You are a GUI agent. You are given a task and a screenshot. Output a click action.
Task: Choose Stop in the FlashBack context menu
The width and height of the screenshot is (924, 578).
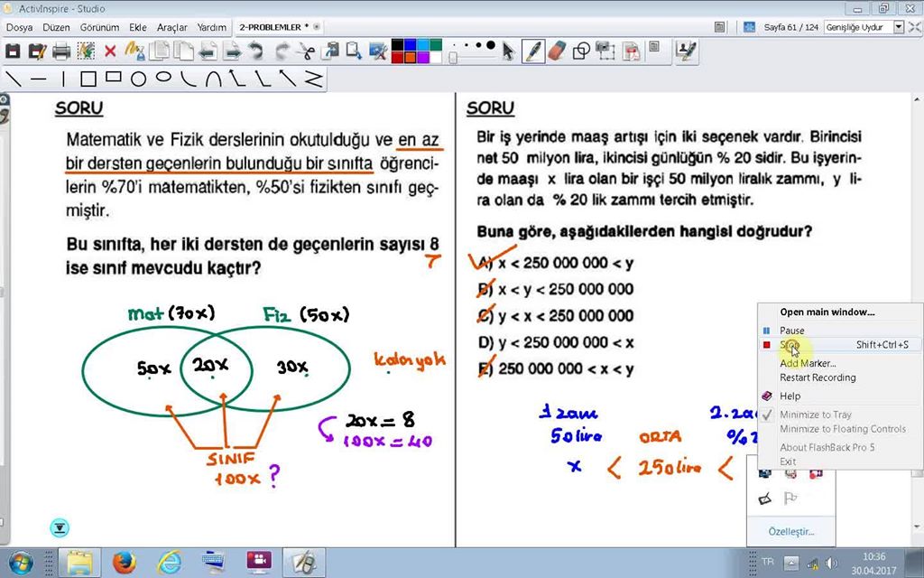[x=840, y=344]
